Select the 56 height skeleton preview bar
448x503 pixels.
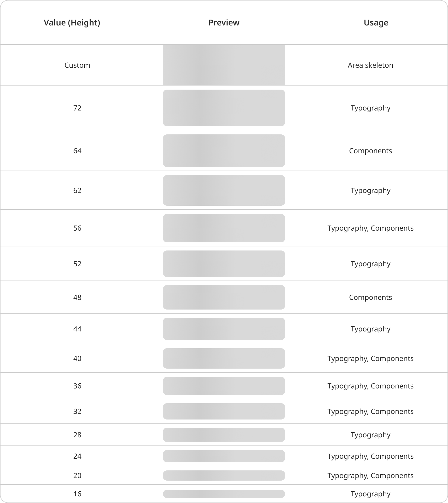[224, 228]
